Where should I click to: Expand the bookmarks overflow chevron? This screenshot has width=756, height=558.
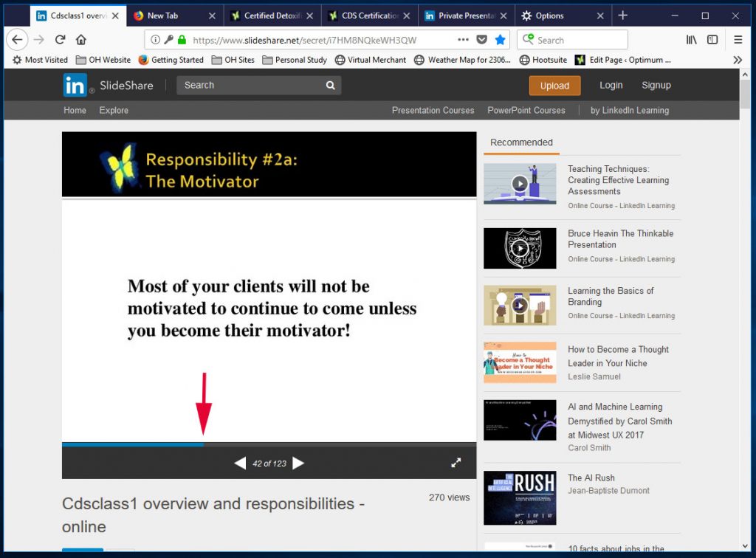(x=738, y=60)
